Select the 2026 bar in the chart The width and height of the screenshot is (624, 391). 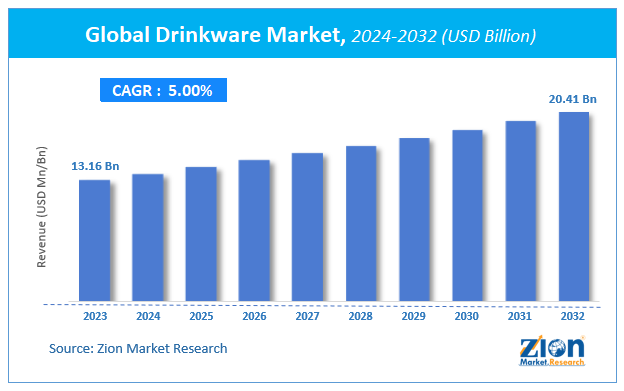(254, 230)
